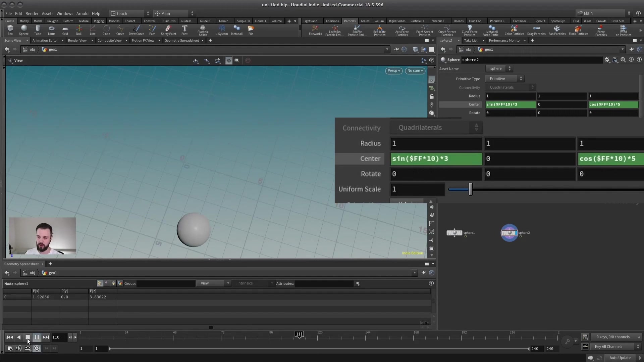Viewport: 644px width, 362px height.
Task: Open the parameter gear menu for sphere2
Action: click(x=607, y=60)
